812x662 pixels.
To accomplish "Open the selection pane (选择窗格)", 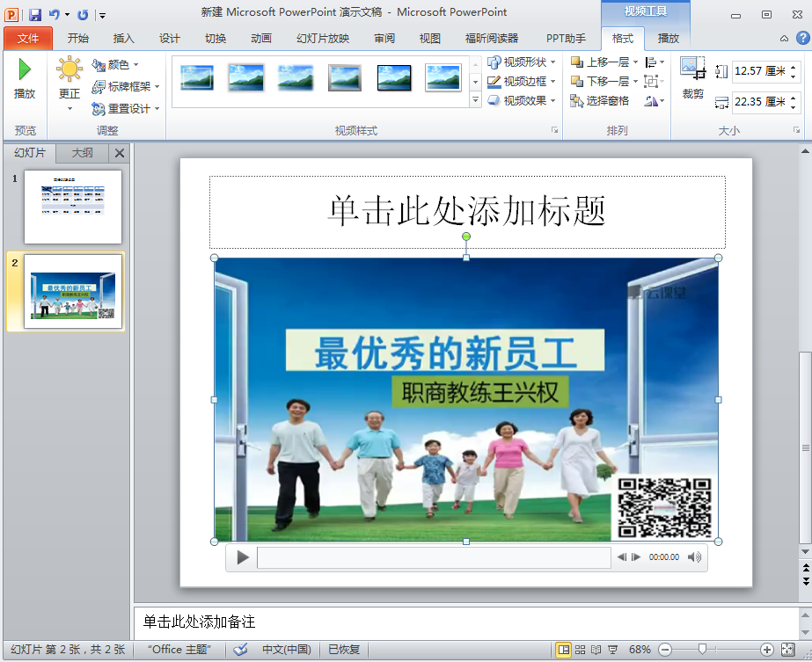I will coord(600,101).
